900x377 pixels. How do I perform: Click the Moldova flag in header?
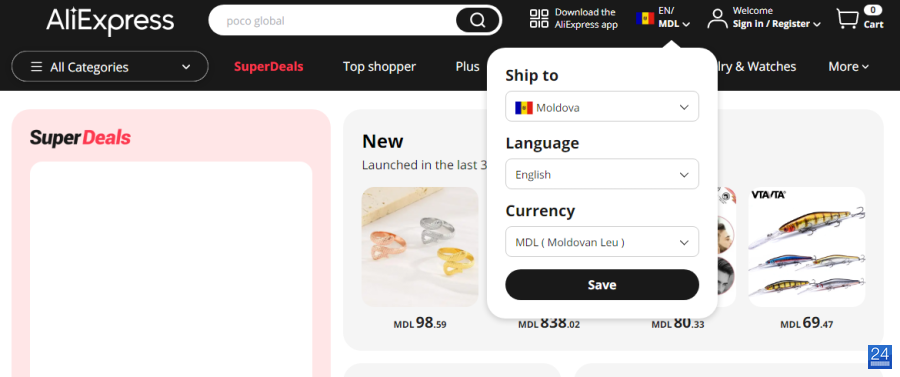645,18
